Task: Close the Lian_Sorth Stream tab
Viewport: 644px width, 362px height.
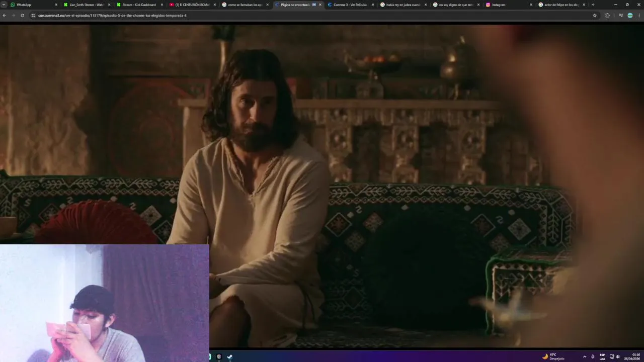Action: (109, 5)
